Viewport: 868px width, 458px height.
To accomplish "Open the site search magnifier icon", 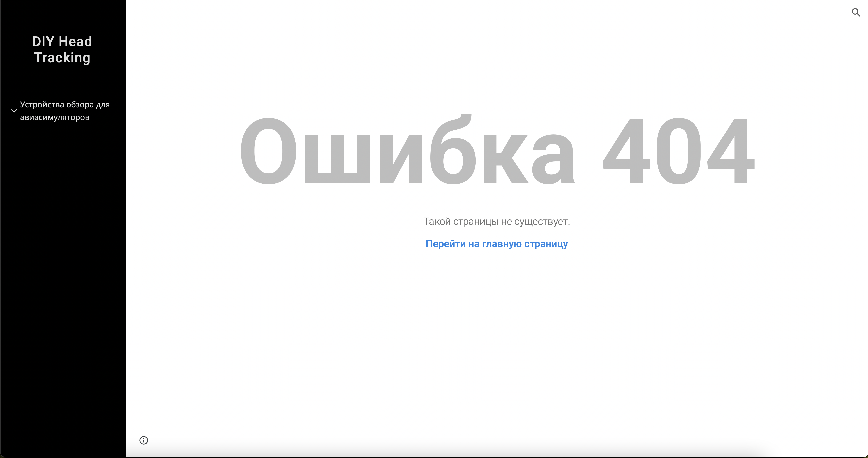I will pyautogui.click(x=856, y=13).
